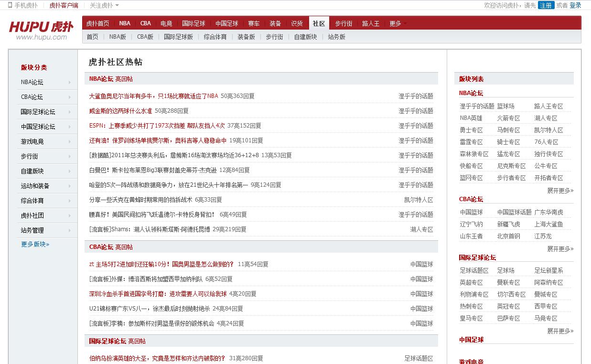Expand the 更多 navigation menu
Viewport: 591px width, 364px height.
click(398, 23)
